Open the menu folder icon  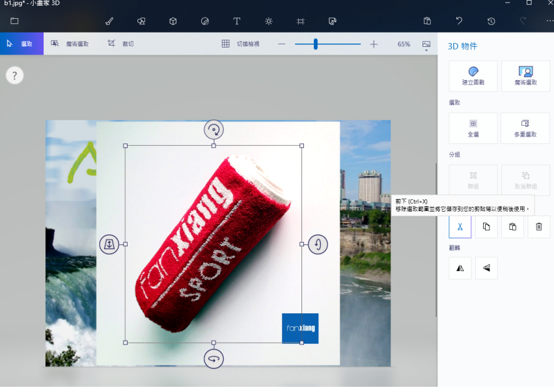[14, 21]
